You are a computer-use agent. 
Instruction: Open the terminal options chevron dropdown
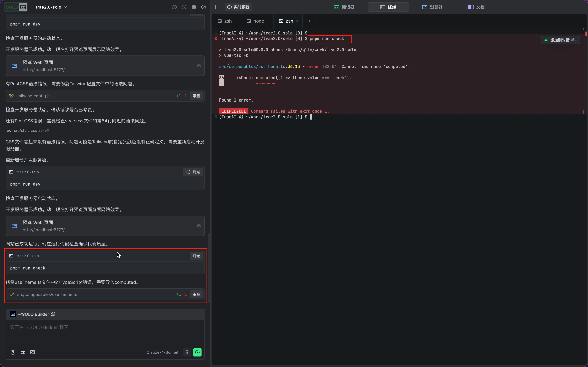click(315, 21)
